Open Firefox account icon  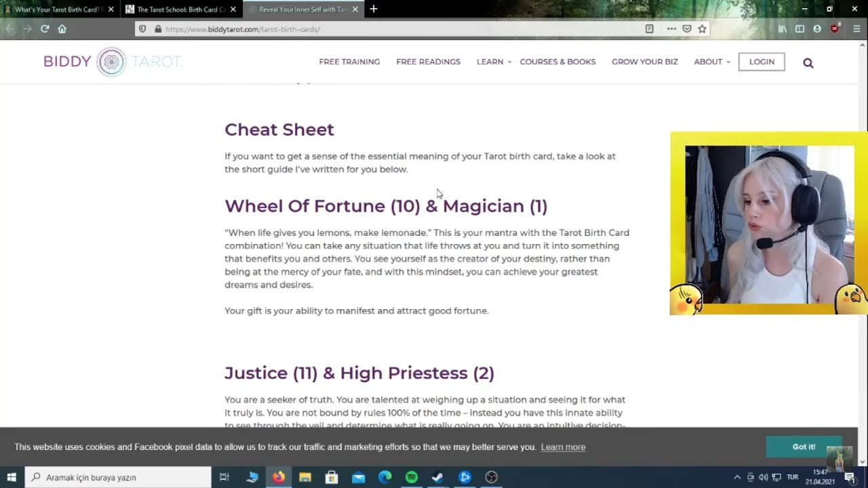tap(817, 29)
